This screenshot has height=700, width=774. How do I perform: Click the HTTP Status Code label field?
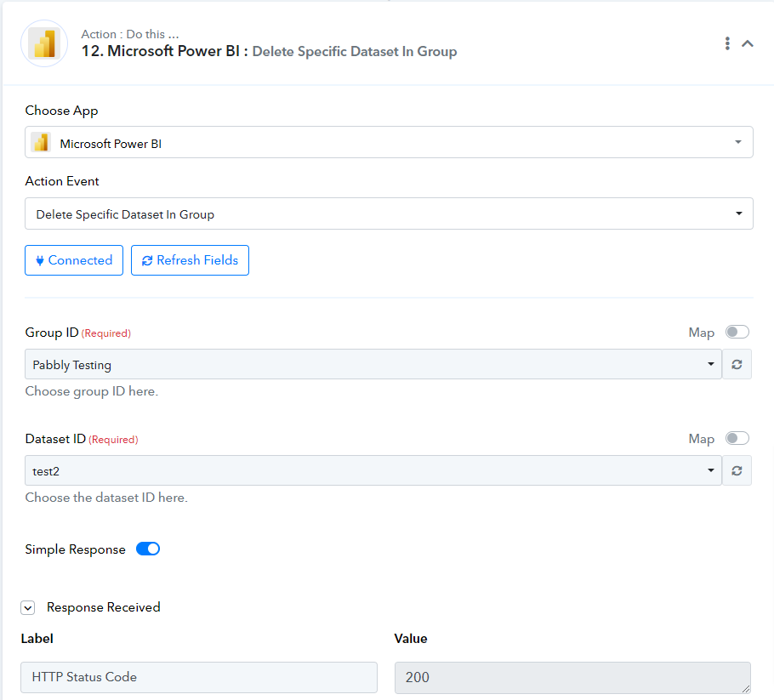199,677
